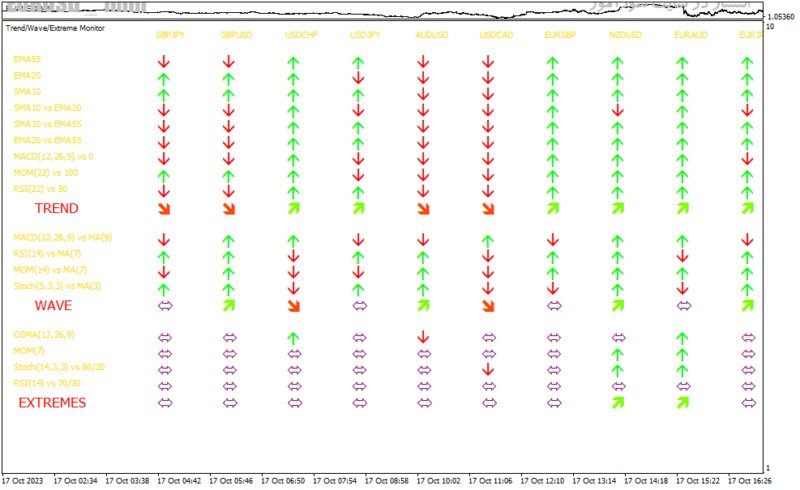Screen dimensions: 800x490
Task: Click EURAUD EXTREMES green diagonal arrow
Action: [x=683, y=403]
